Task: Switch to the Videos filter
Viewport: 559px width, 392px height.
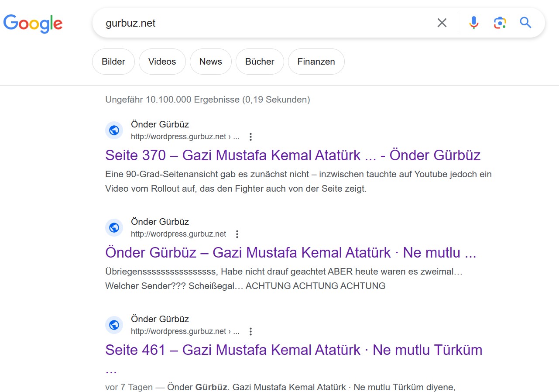Action: click(x=162, y=62)
